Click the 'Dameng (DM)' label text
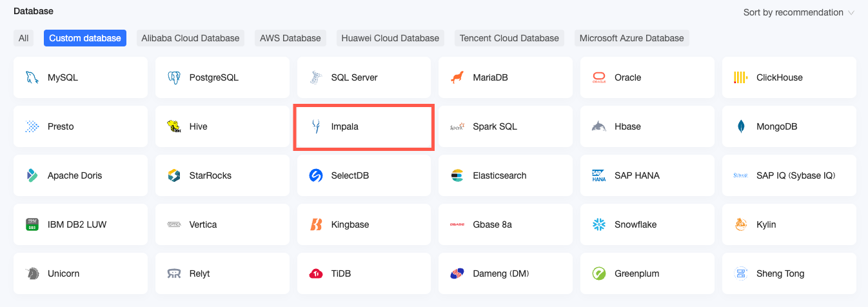868x307 pixels. point(501,273)
